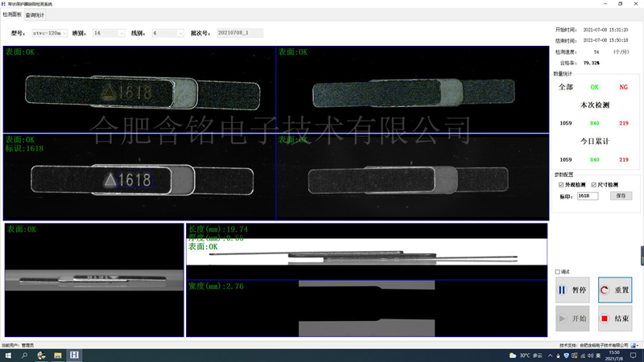Click the top-left camera view with gold 1618

[139, 89]
